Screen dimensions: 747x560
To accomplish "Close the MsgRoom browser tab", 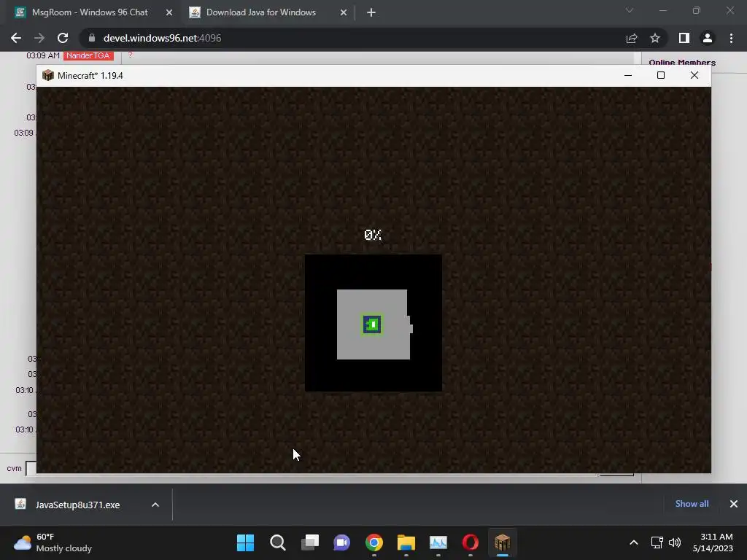I will (169, 12).
